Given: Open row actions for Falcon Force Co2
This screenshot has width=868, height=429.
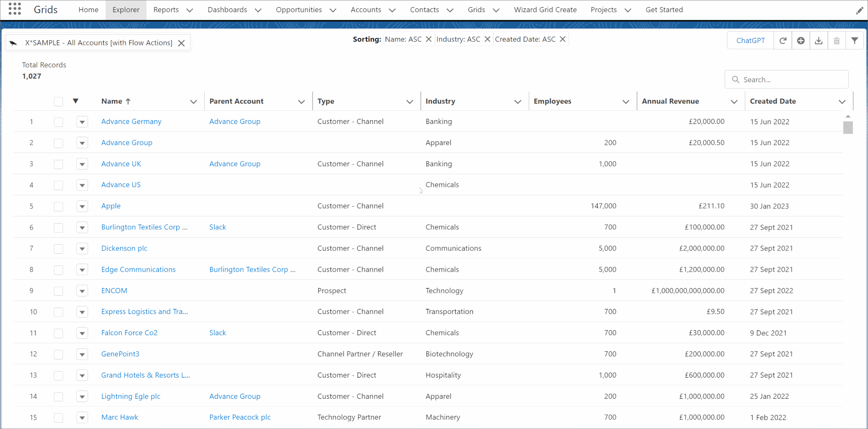Looking at the screenshot, I should point(82,333).
